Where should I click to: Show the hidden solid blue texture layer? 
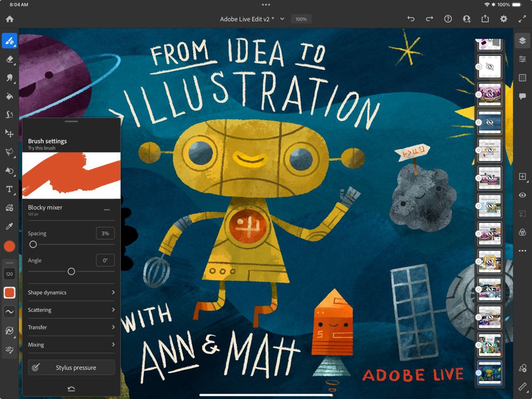(x=489, y=122)
